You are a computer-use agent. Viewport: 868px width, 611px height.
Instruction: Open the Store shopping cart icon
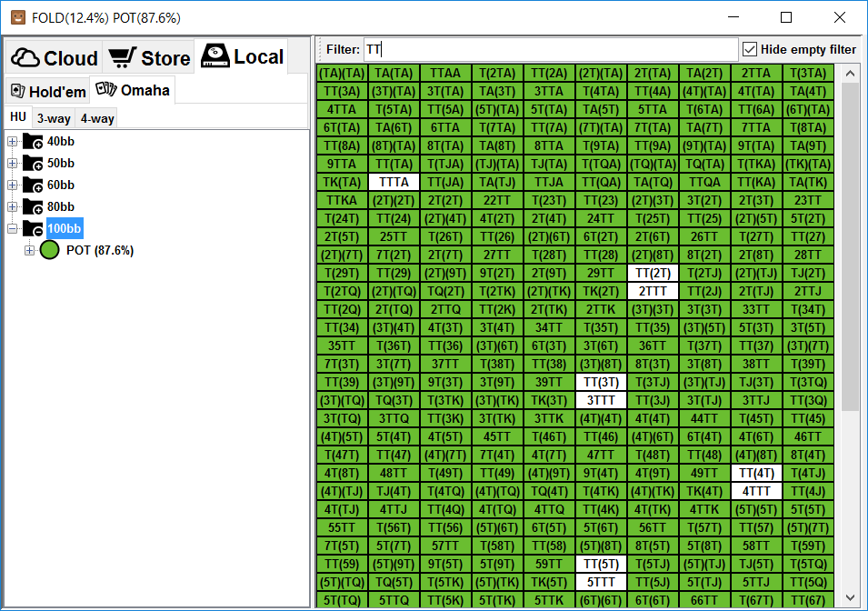pos(122,57)
